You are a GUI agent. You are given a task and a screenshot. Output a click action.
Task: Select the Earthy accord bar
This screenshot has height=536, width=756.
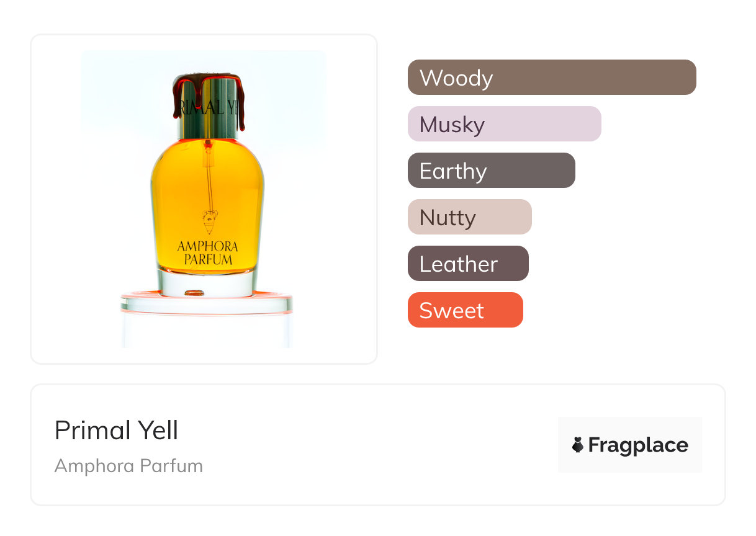click(491, 171)
